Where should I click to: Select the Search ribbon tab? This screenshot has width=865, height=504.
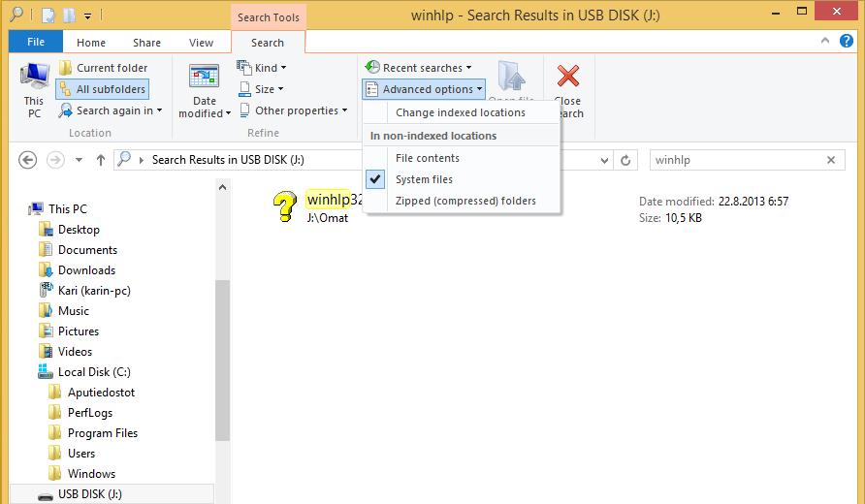pos(268,43)
